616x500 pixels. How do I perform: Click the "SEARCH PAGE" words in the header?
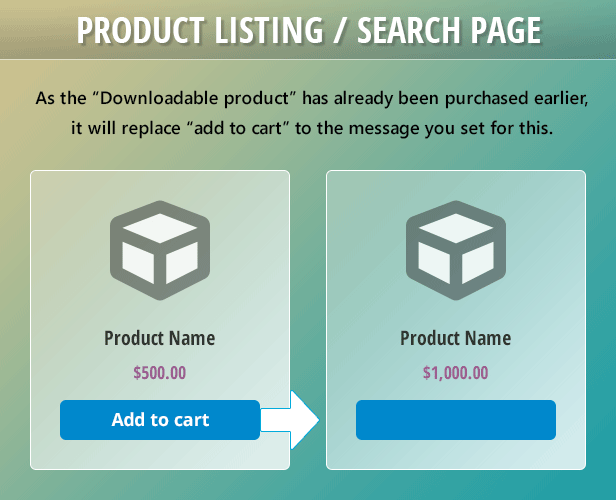[x=449, y=31]
